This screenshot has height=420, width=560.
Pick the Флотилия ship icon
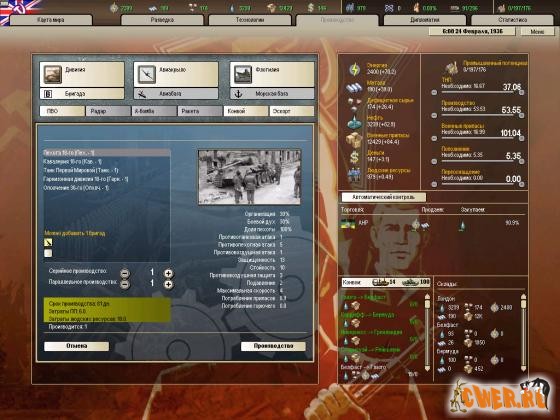(242, 74)
